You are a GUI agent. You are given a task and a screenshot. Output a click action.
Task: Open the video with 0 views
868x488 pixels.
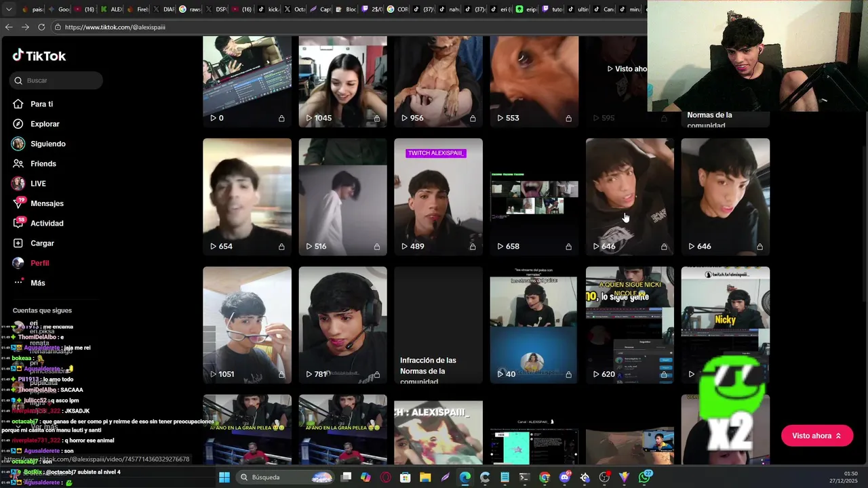[247, 81]
